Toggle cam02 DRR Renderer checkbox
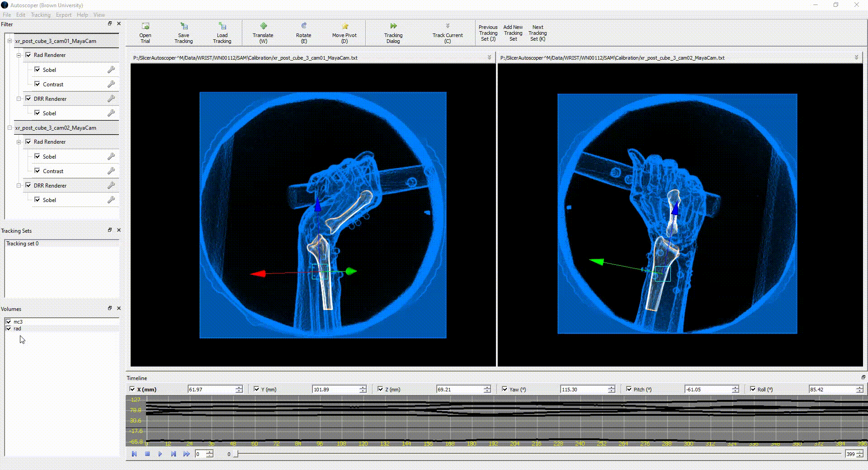Image resolution: width=868 pixels, height=470 pixels. tap(28, 185)
